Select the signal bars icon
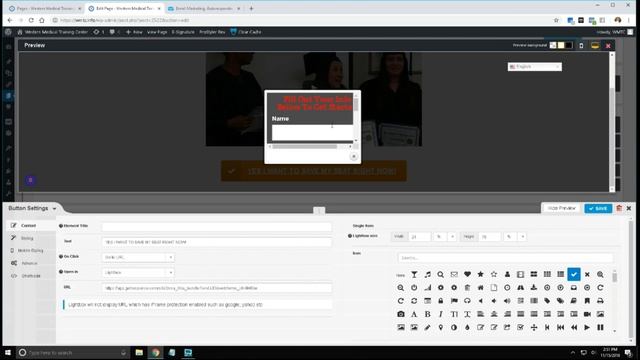 coord(427,288)
